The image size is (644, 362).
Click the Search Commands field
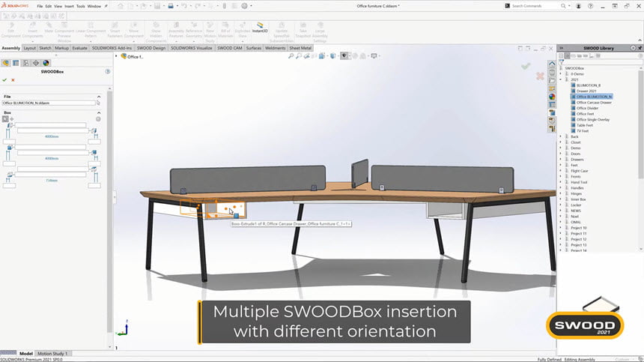[535, 6]
